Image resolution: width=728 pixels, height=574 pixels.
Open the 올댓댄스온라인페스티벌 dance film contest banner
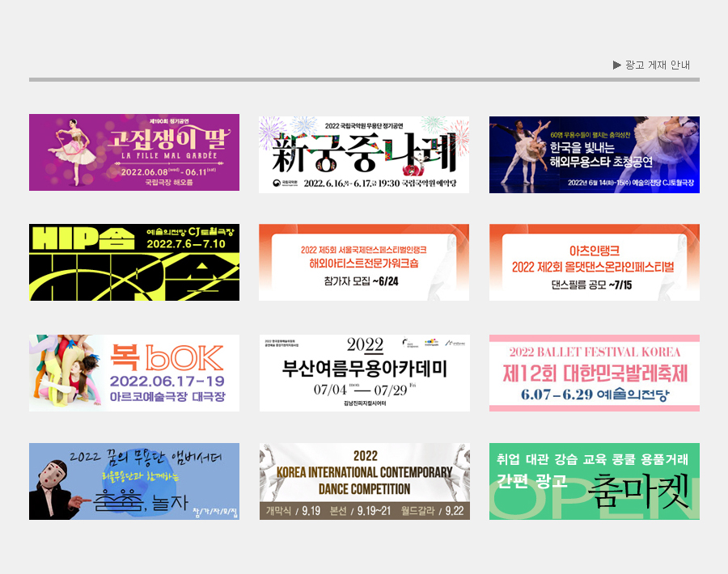pyautogui.click(x=594, y=262)
